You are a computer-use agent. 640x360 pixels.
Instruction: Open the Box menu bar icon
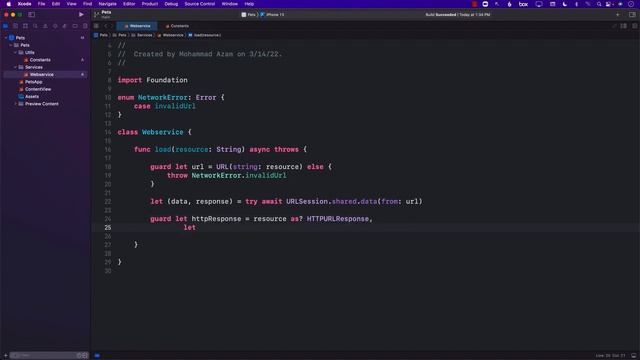click(x=523, y=4)
